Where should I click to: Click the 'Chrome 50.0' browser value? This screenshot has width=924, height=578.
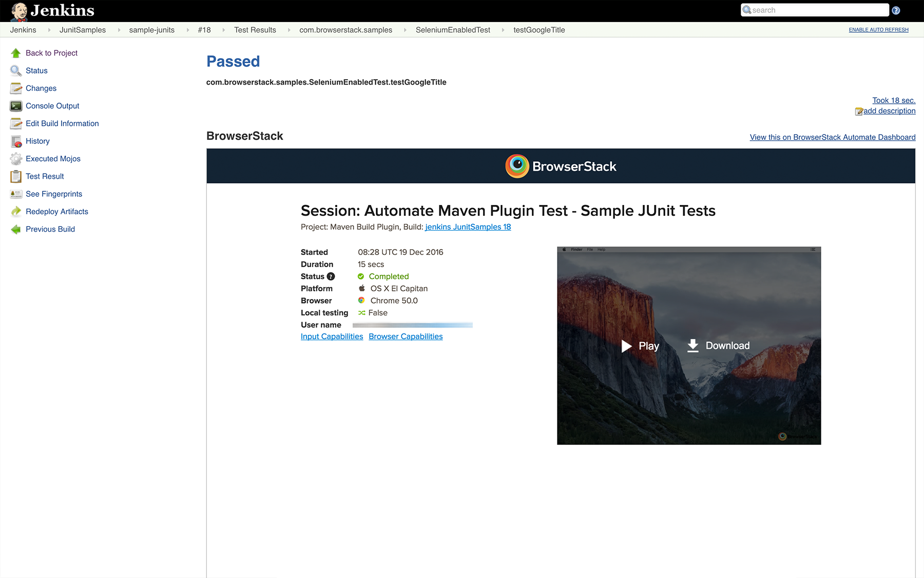(394, 301)
